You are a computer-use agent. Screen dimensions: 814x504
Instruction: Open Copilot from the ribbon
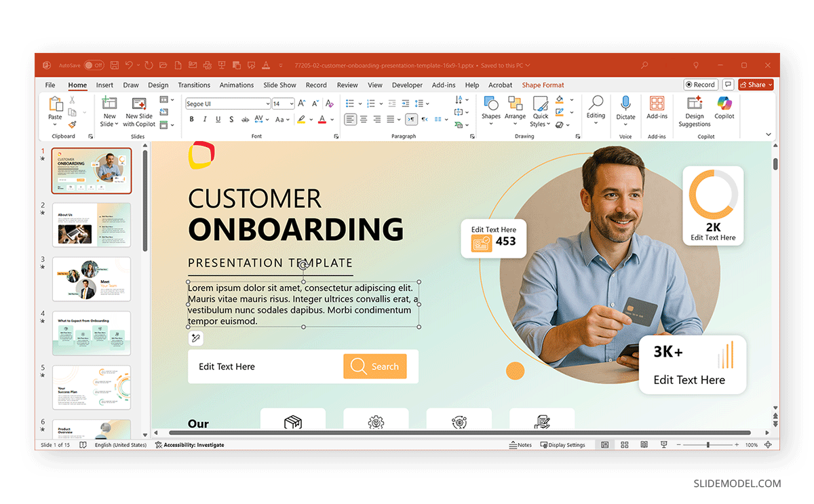(724, 109)
